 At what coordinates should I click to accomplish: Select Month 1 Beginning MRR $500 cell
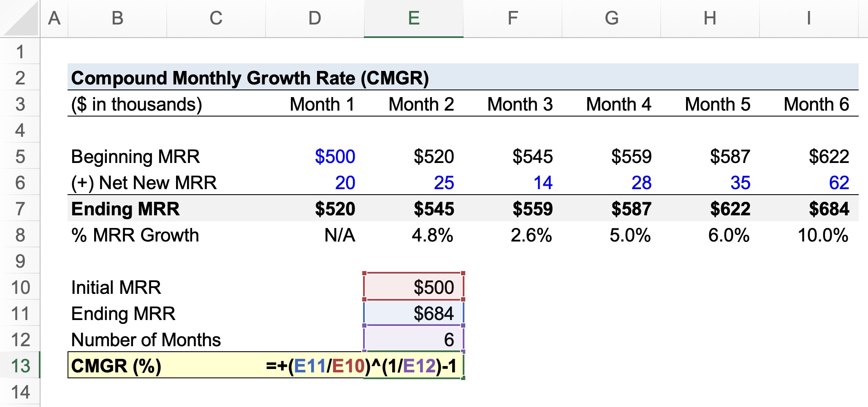click(x=315, y=156)
